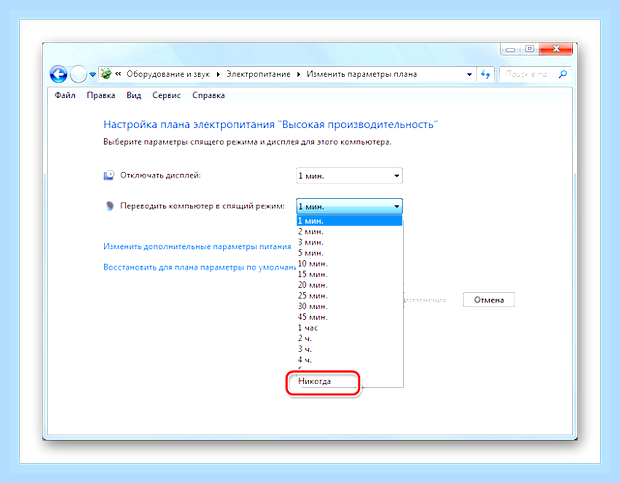This screenshot has height=483, width=620.
Task: Expand the address bar history dropdown arrow
Action: [x=469, y=74]
